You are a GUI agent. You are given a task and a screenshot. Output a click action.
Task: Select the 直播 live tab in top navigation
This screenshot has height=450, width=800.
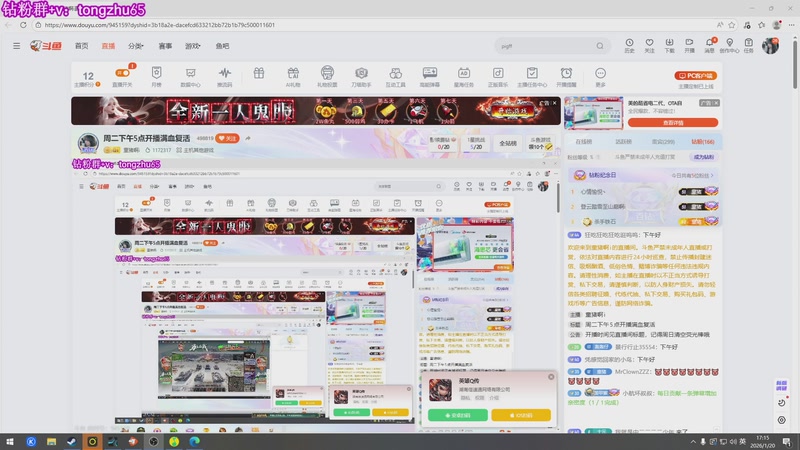(108, 46)
